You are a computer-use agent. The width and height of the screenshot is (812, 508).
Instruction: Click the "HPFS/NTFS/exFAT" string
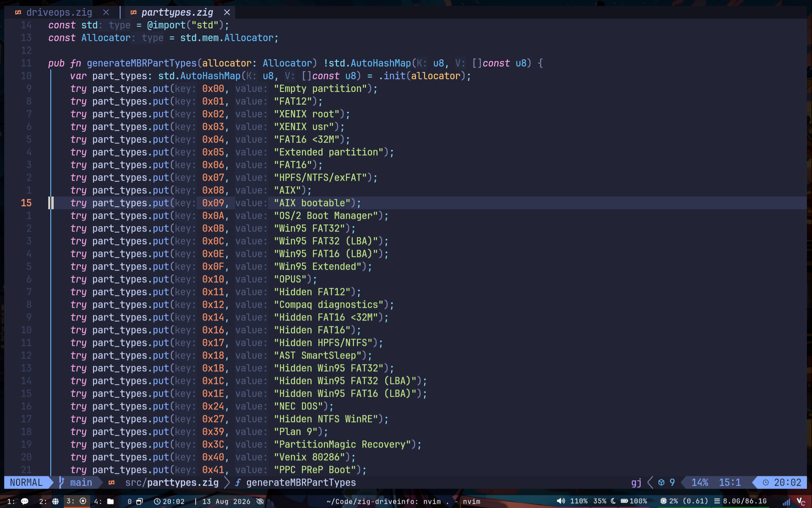coord(320,177)
